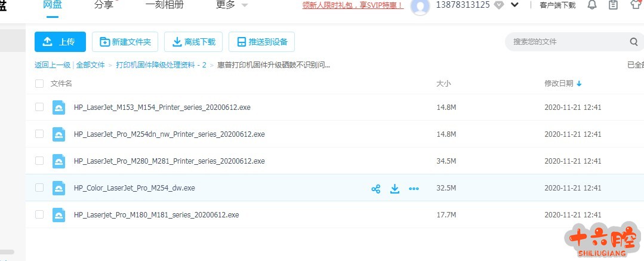This screenshot has height=261, width=644.
Task: Expand the account dropdown arrow next to 13878313125
Action: point(514,5)
